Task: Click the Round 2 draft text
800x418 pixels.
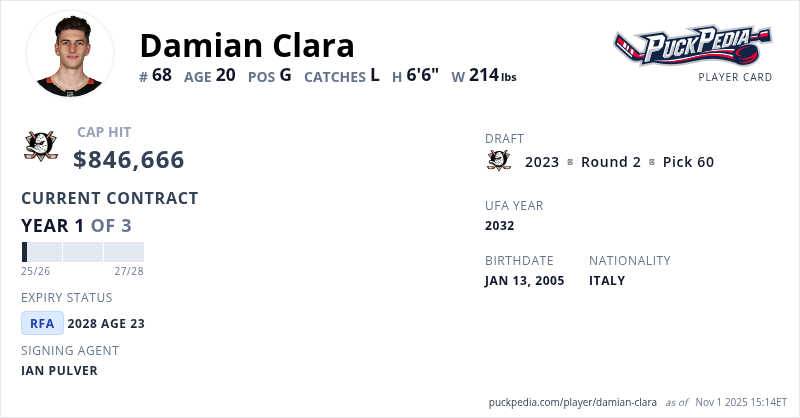Action: tap(610, 162)
